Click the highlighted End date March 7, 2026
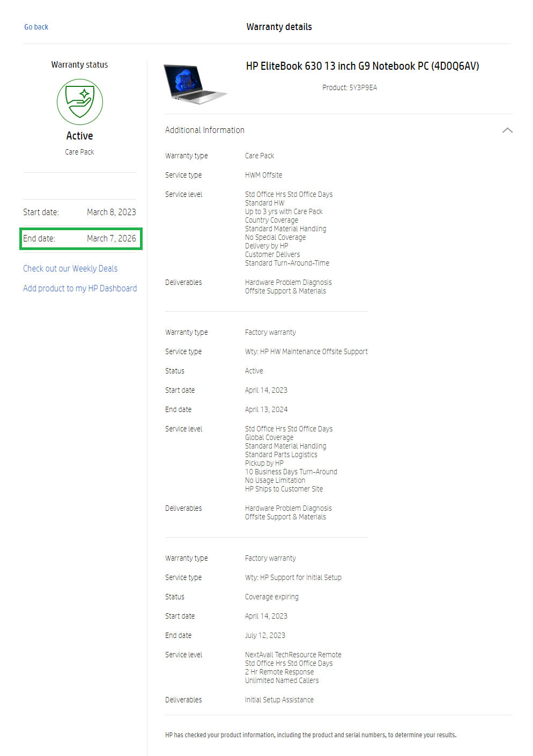533x756 pixels. (80, 239)
